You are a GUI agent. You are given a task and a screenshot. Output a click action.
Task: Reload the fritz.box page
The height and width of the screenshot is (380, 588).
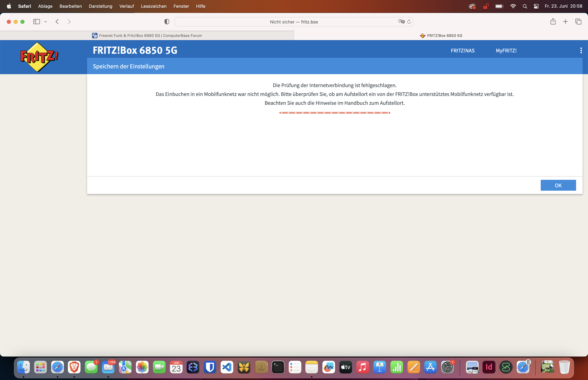(409, 22)
